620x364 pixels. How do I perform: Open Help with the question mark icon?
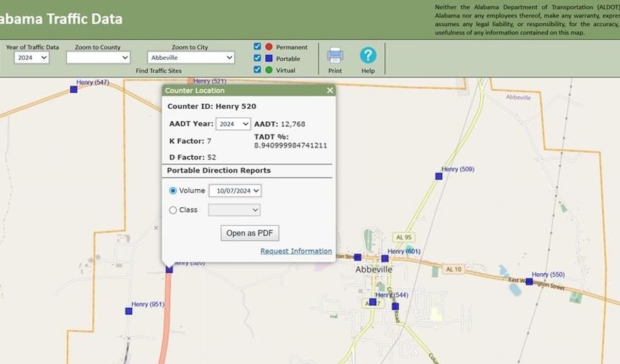point(368,56)
